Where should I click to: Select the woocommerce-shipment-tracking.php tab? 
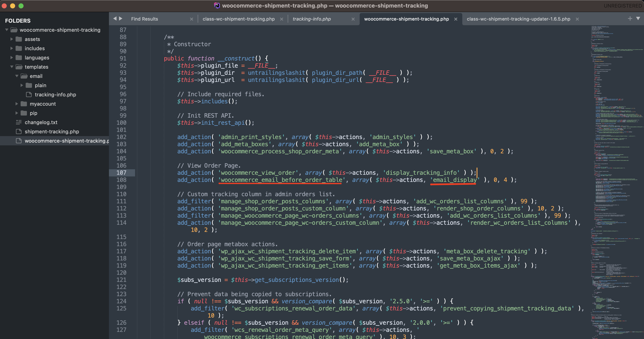[x=407, y=19]
